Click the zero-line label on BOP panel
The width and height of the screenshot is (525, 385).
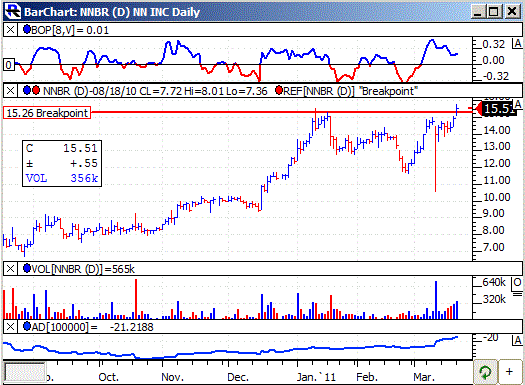coord(9,65)
